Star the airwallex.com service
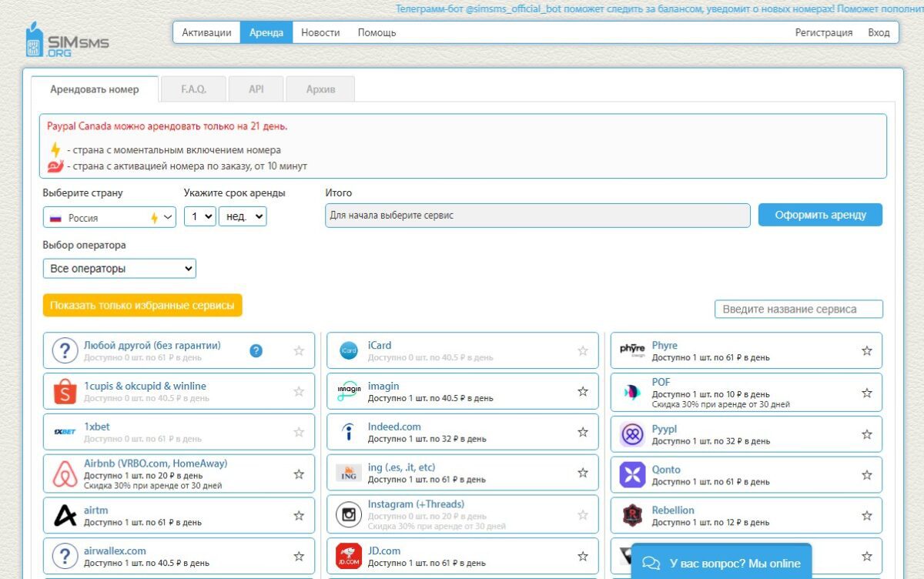 299,556
